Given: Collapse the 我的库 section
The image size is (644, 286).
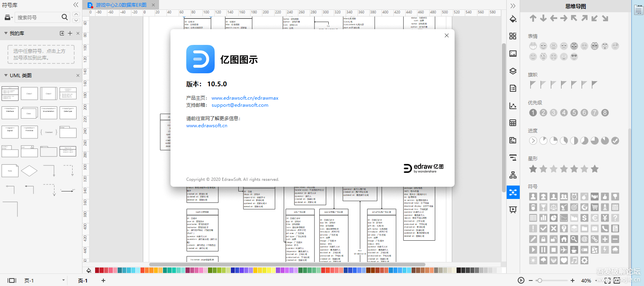Looking at the screenshot, I should click(x=6, y=33).
